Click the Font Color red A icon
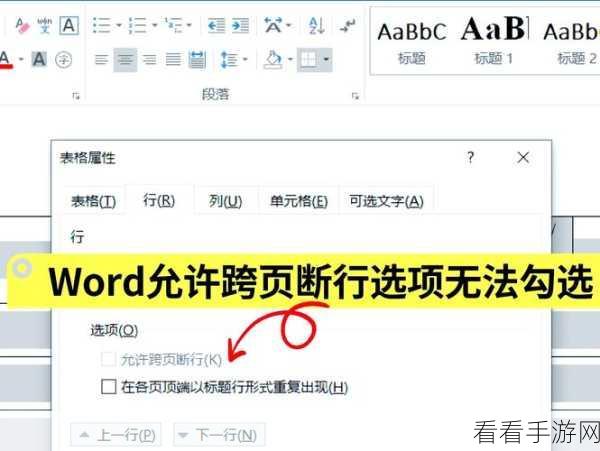 coord(5,59)
